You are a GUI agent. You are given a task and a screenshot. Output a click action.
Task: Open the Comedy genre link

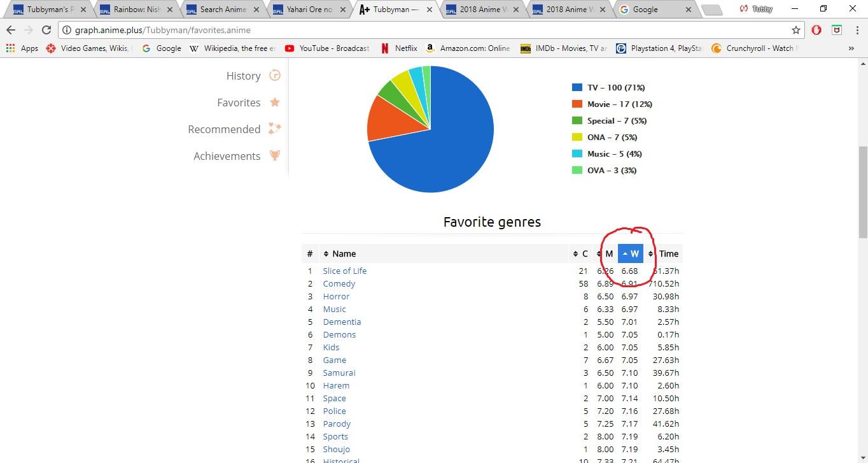pos(339,283)
